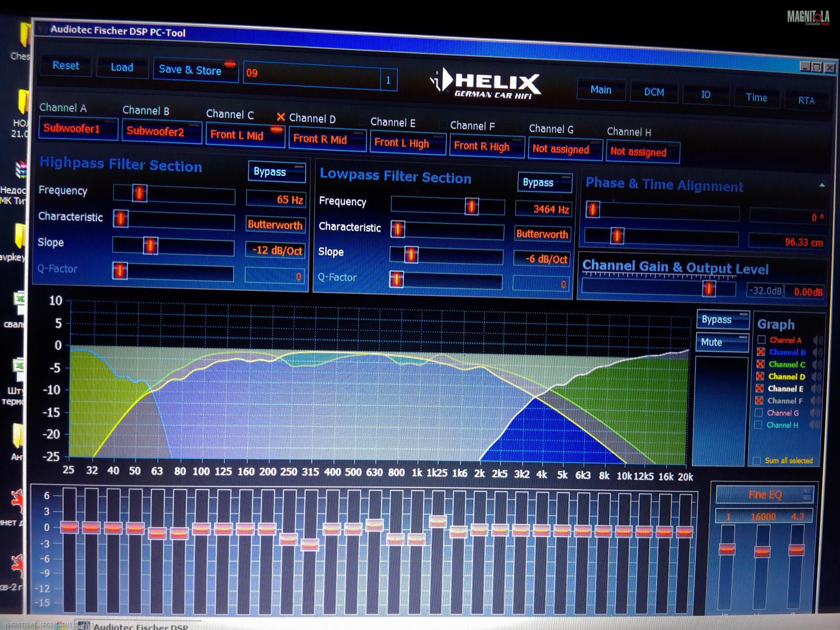Bypass the Highpass Filter Section
The image size is (840, 630).
pyautogui.click(x=277, y=172)
